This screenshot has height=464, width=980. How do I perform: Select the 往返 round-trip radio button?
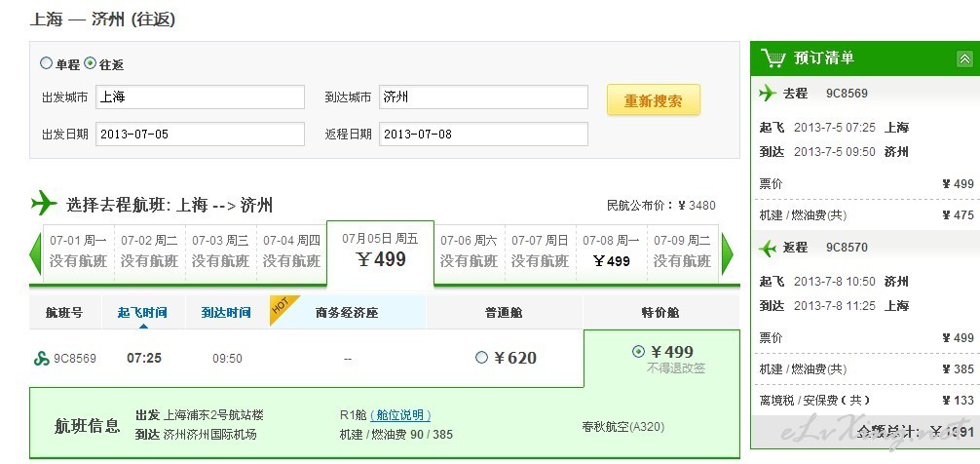click(91, 63)
